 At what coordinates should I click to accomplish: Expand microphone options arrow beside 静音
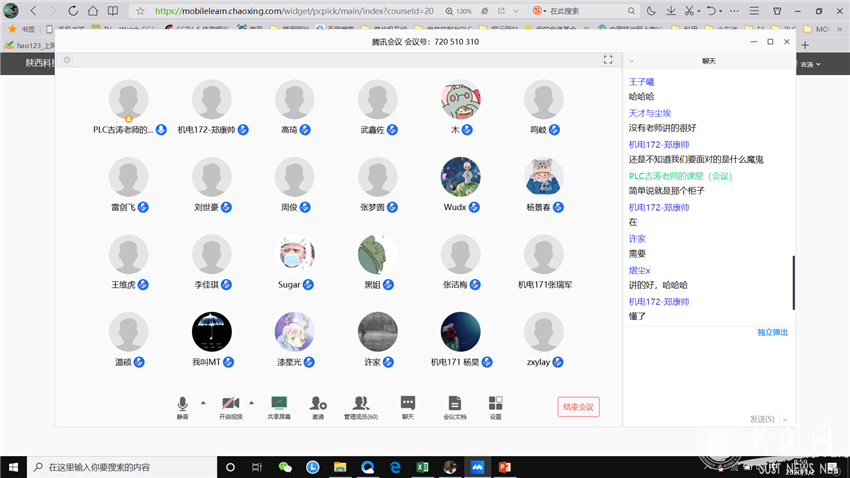click(x=203, y=403)
